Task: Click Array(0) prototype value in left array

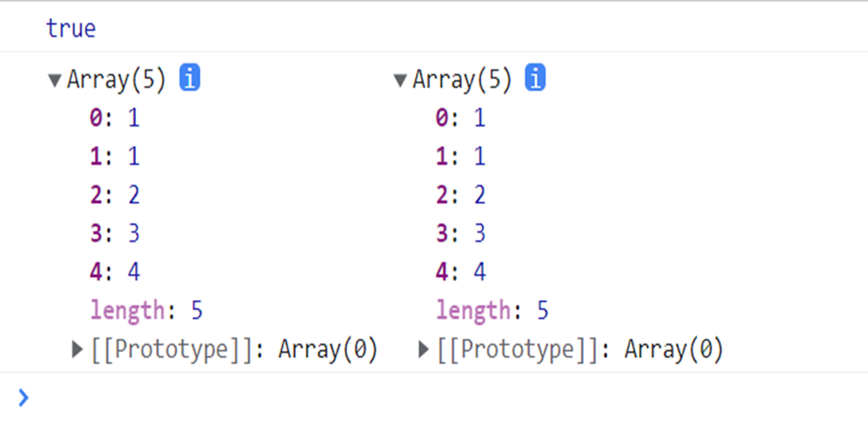Action: 328,349
